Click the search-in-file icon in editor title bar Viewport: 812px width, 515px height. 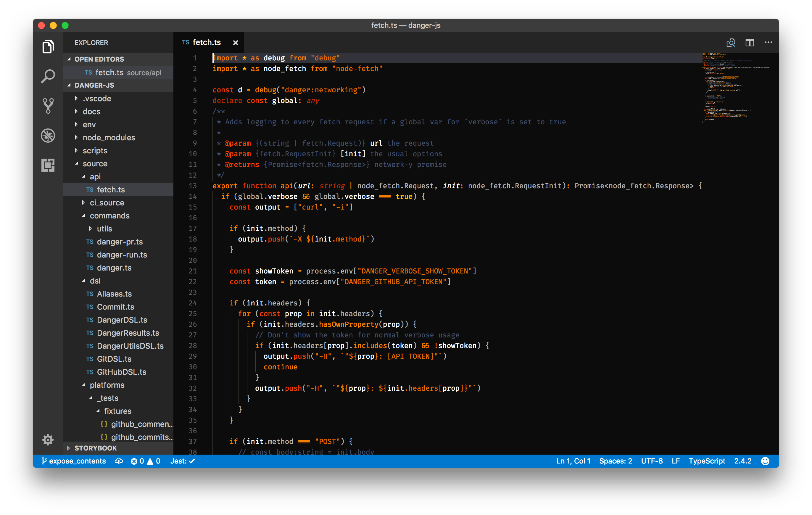[x=731, y=43]
